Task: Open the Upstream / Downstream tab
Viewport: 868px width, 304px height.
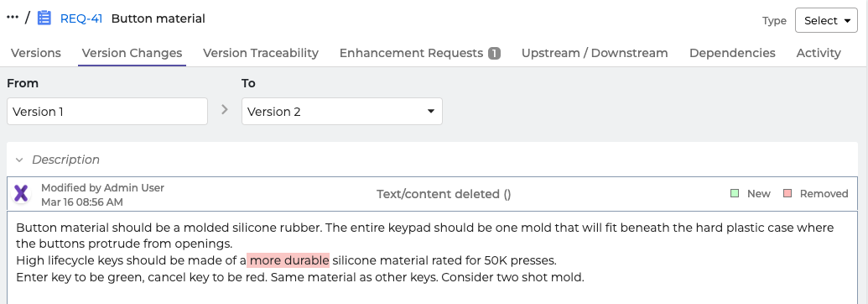Action: coord(595,53)
